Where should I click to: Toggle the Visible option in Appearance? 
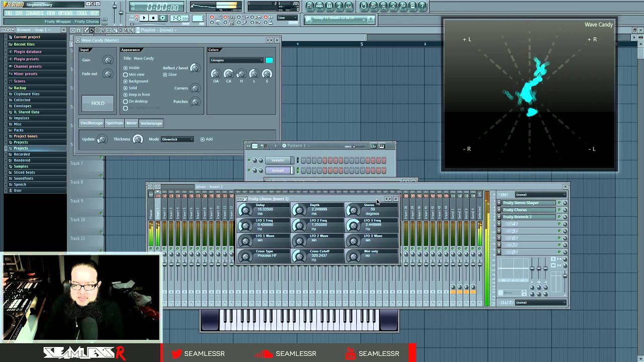click(x=125, y=68)
